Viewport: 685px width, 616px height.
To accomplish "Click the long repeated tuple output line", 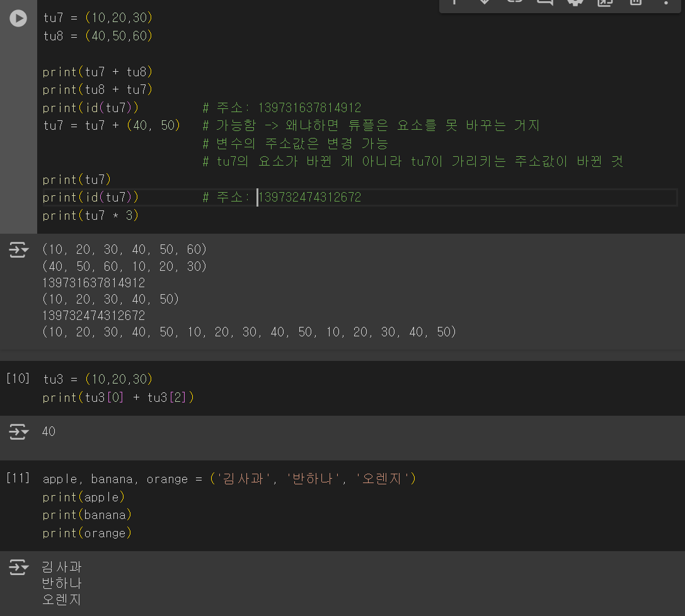I will (x=250, y=332).
